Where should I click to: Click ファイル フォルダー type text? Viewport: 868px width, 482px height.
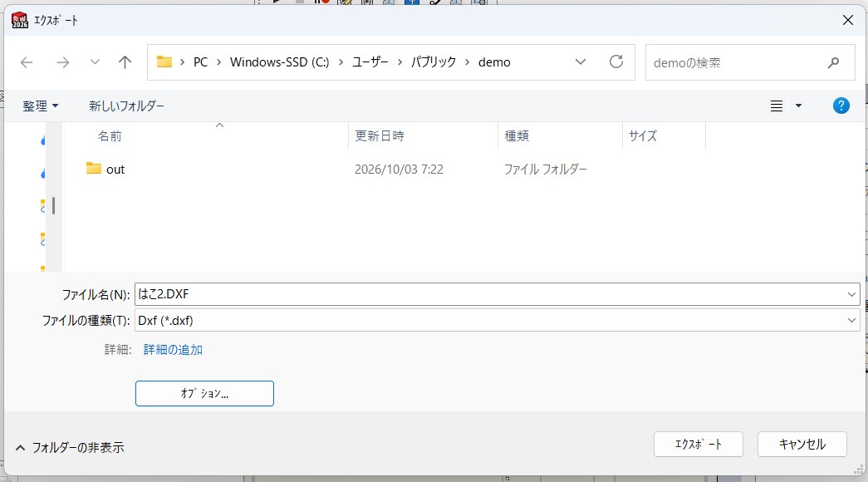click(x=545, y=170)
